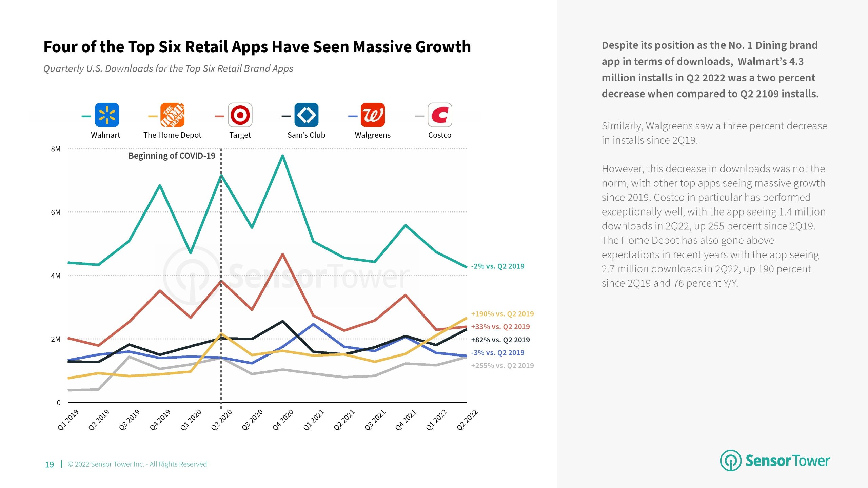Click the 'Beginning of COVID-19' marker label
The width and height of the screenshot is (868, 488).
coord(172,156)
